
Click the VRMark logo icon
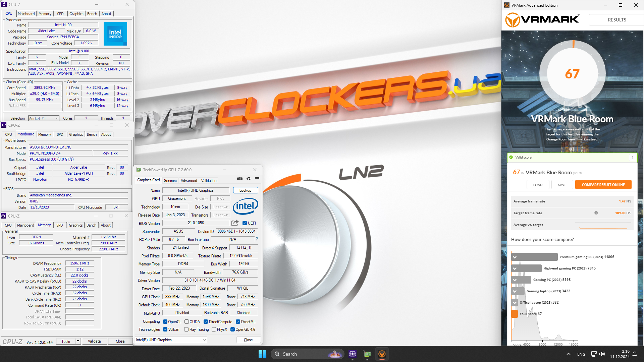coord(513,20)
